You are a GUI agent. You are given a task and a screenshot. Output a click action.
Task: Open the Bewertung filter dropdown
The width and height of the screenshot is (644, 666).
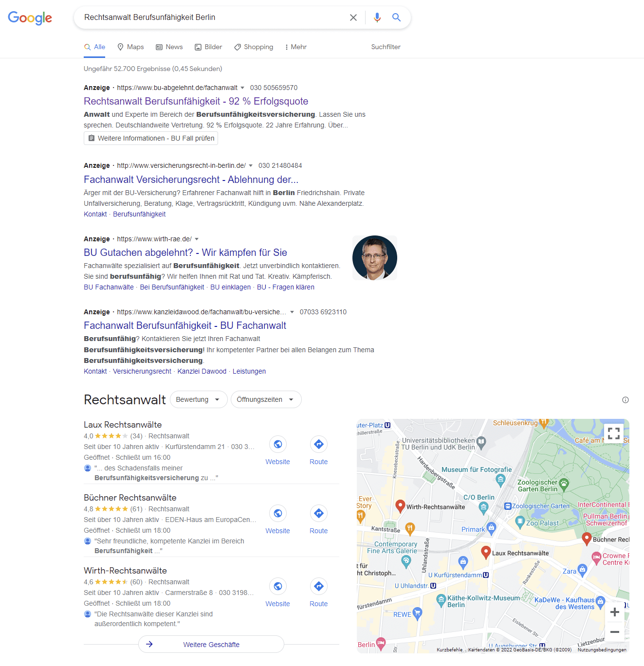pyautogui.click(x=198, y=399)
